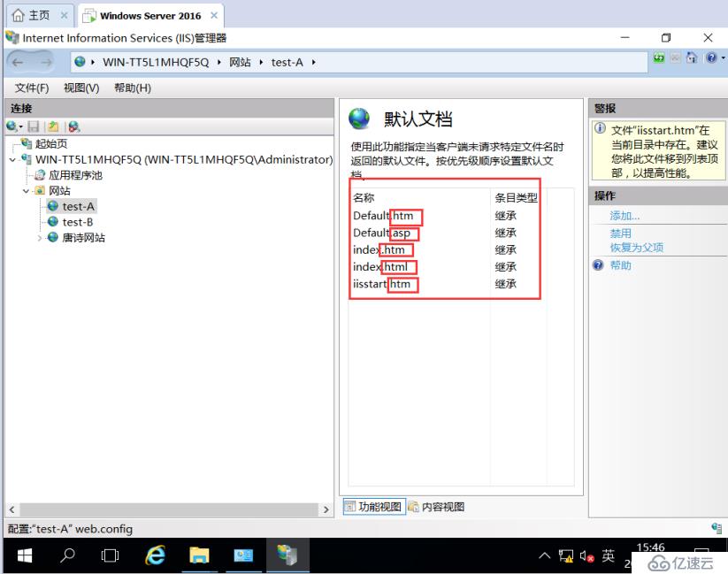Click 恢复为父项 action link
The height and width of the screenshot is (574, 728).
(x=637, y=248)
